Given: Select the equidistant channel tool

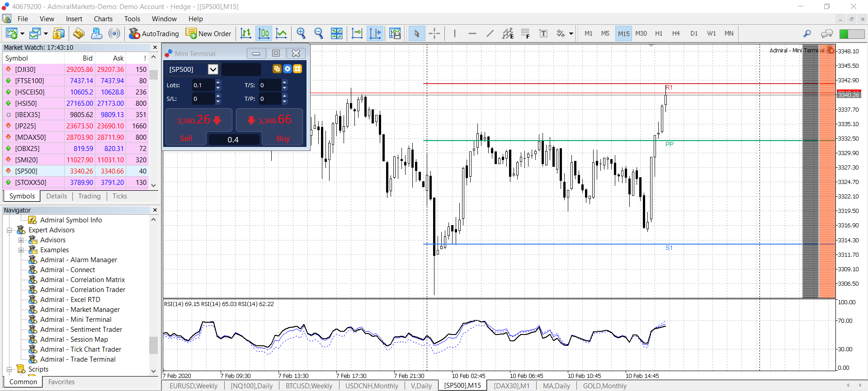Looking at the screenshot, I should pos(508,33).
